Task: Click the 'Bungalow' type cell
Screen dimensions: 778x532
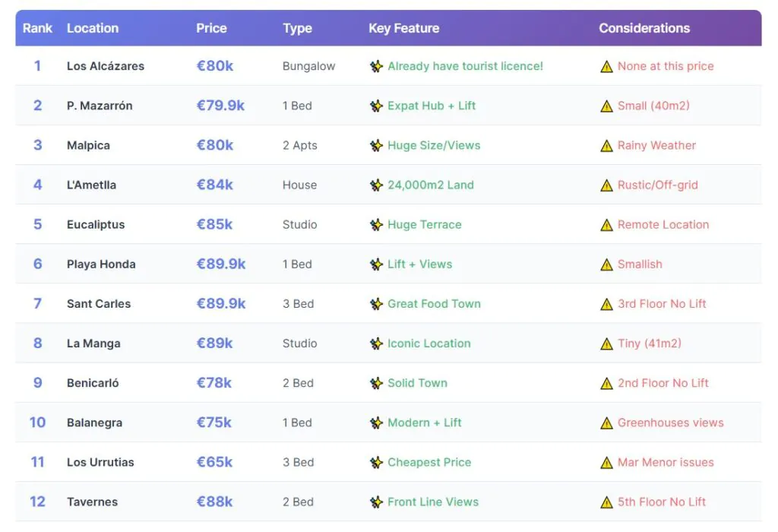Action: click(x=308, y=66)
